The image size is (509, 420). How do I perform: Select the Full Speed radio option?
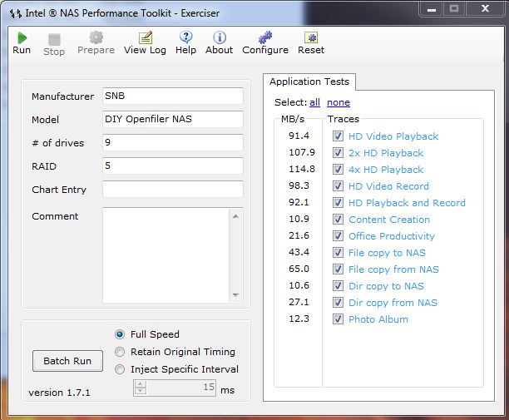click(120, 334)
